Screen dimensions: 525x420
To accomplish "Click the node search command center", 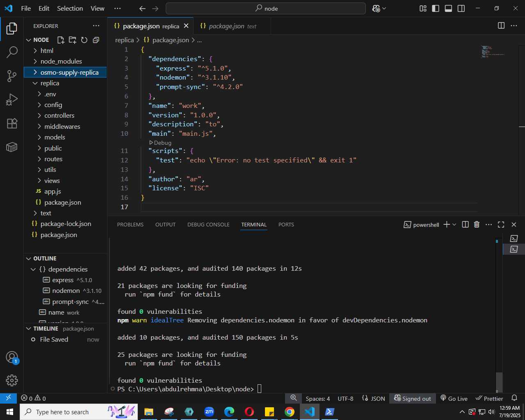I will 266,8.
